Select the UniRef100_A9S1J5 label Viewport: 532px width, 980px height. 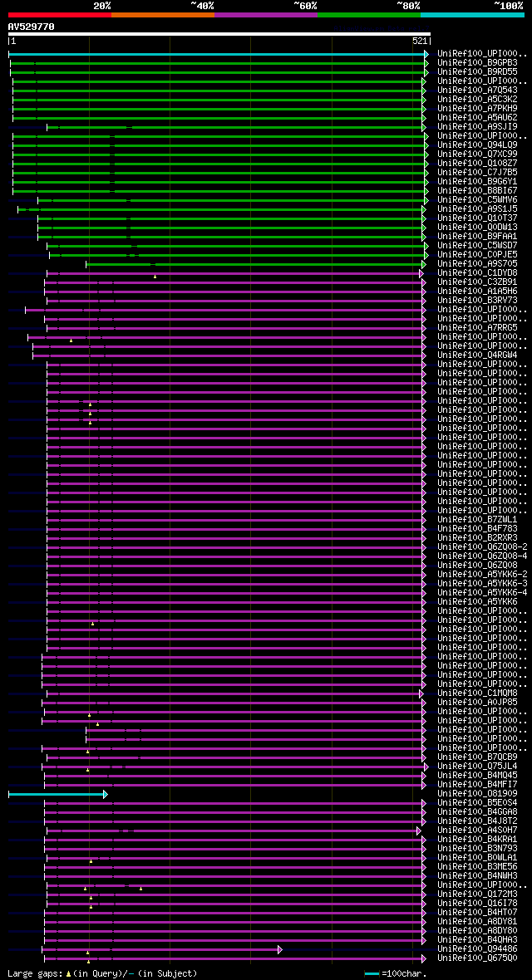click(477, 208)
